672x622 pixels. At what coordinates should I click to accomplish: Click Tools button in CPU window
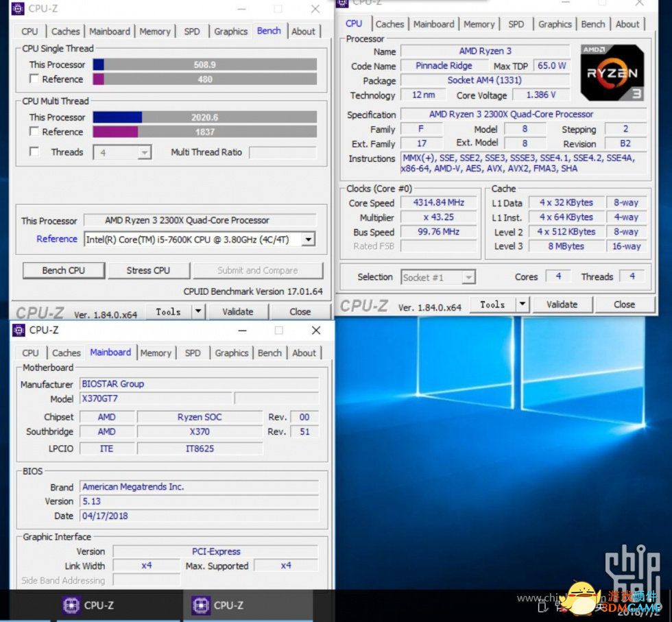(492, 304)
